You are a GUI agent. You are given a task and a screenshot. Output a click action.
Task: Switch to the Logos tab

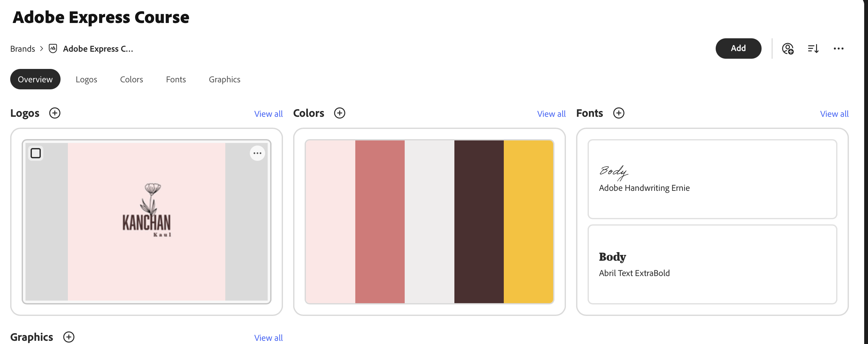[x=86, y=79]
